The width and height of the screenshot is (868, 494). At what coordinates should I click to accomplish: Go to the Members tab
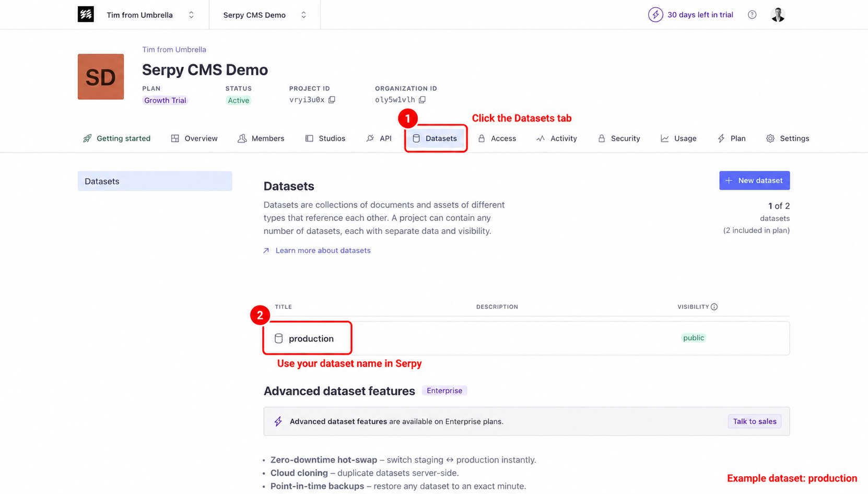point(261,138)
